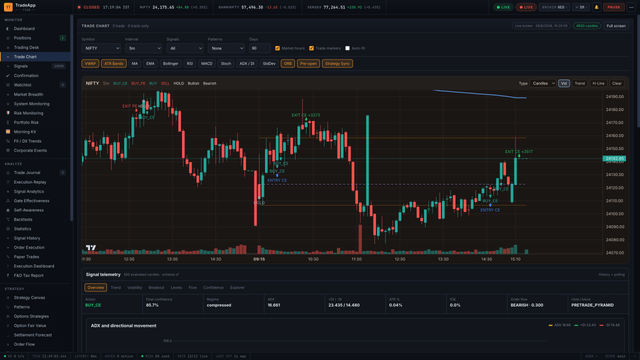Click the green LIVE status pill
The width and height of the screenshot is (640, 360).
[x=503, y=7]
